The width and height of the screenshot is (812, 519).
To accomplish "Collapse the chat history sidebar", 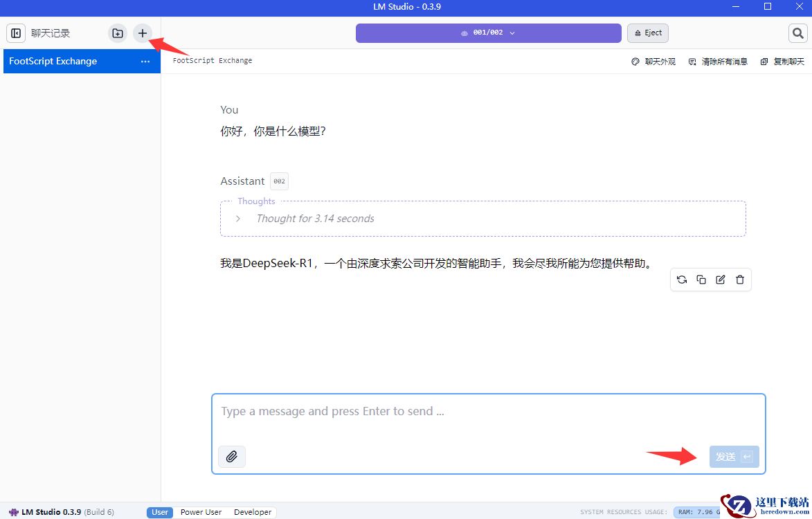I will (x=16, y=33).
